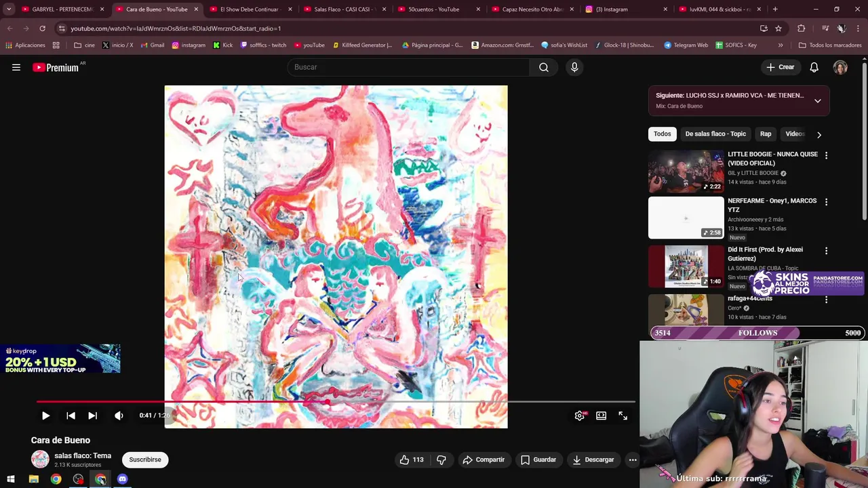This screenshot has width=868, height=488.
Task: Open options for Did It First video
Action: [826, 251]
